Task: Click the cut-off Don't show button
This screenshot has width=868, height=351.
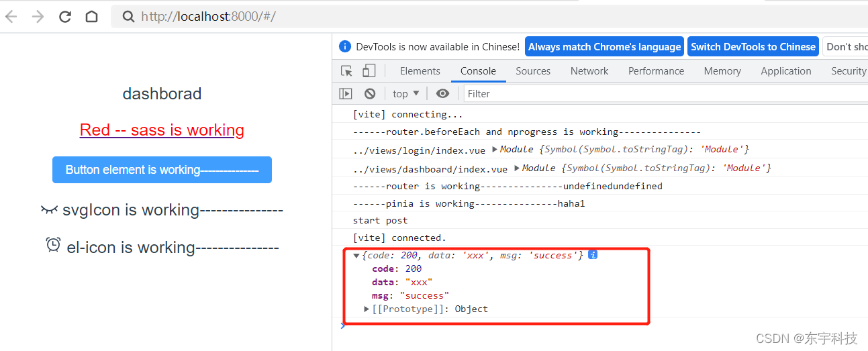Action: (x=845, y=46)
